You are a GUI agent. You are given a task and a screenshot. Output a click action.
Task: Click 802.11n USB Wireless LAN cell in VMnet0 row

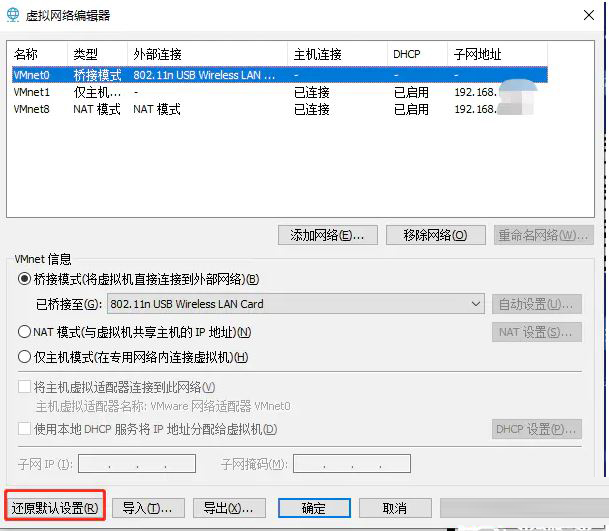pyautogui.click(x=204, y=75)
